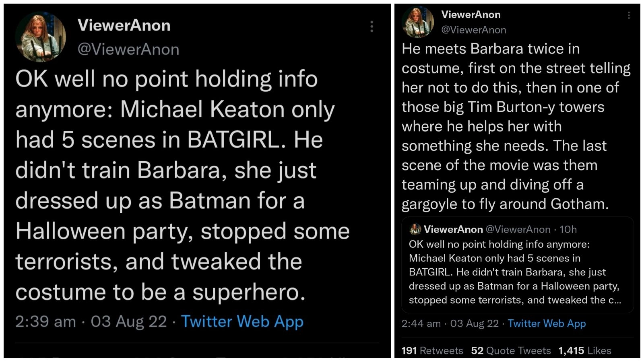Click the large profile avatar on the left tweet
644x362 pixels.
(x=40, y=37)
